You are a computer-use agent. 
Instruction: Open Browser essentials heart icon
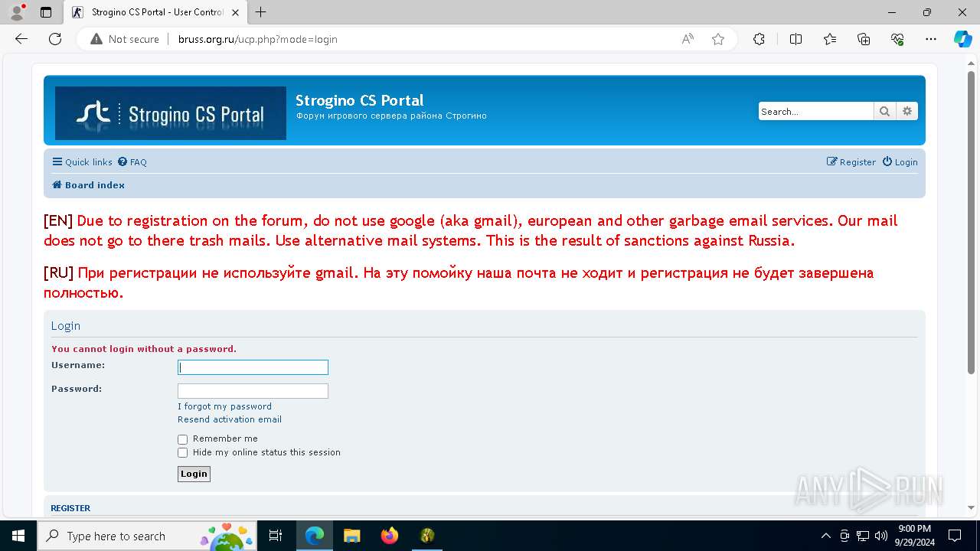click(x=897, y=39)
